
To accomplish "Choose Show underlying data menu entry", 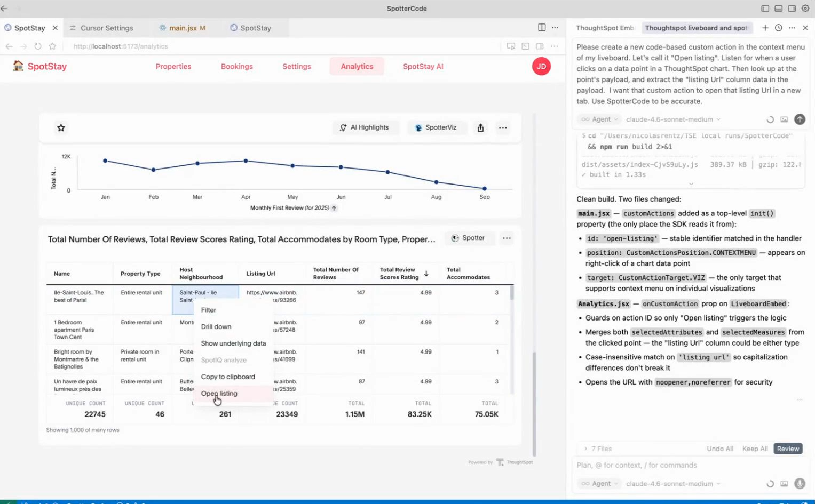I will pyautogui.click(x=233, y=343).
